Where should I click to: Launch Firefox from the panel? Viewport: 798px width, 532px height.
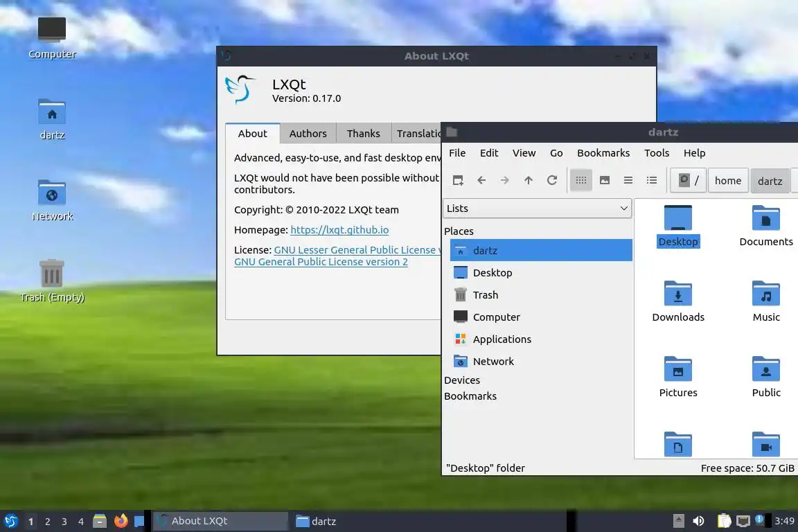coord(121,521)
